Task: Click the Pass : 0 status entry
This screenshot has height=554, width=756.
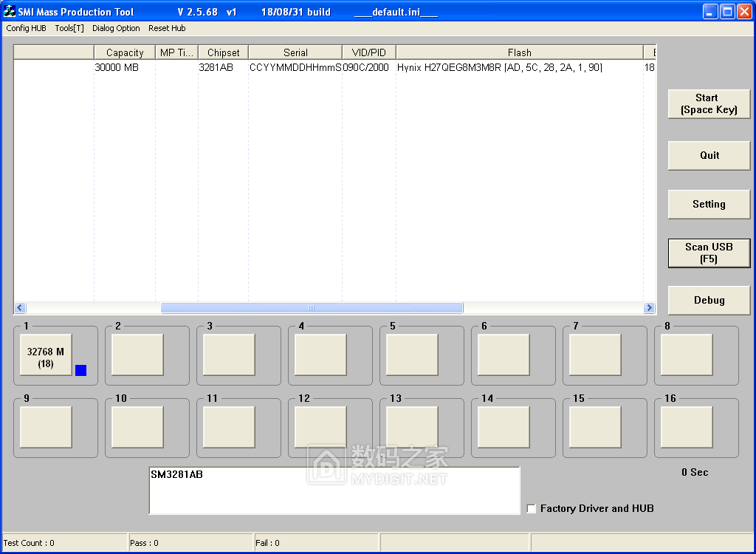Action: click(190, 543)
